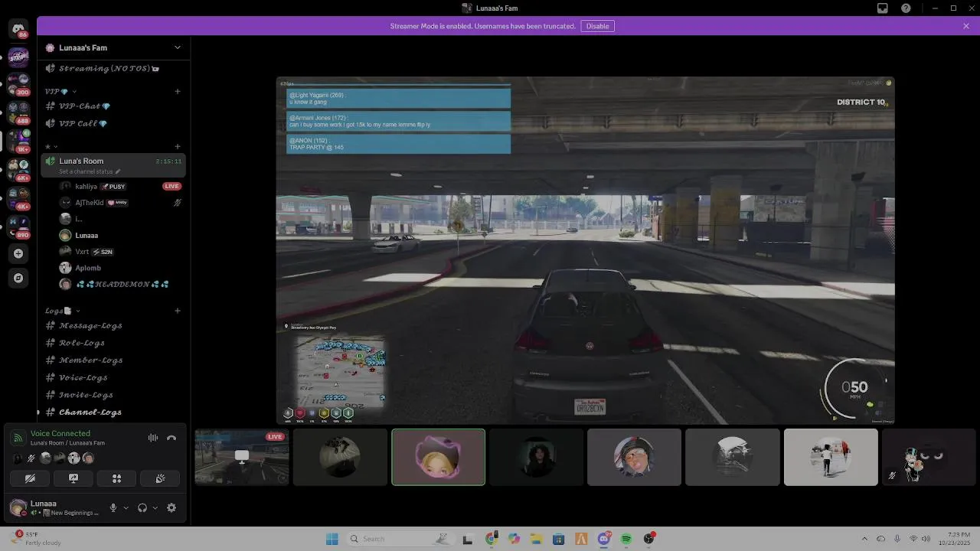980x551 pixels.
Task: Click own avatar in user panel
Action: click(18, 507)
